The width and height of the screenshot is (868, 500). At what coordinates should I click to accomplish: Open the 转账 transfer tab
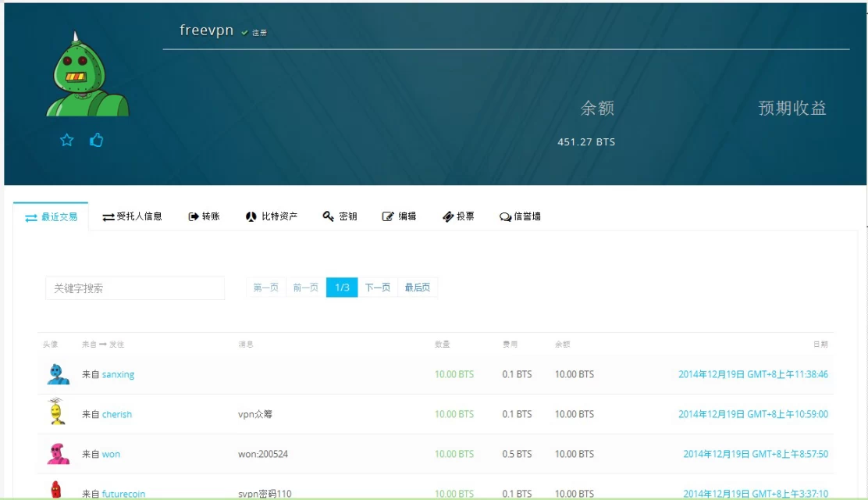205,216
